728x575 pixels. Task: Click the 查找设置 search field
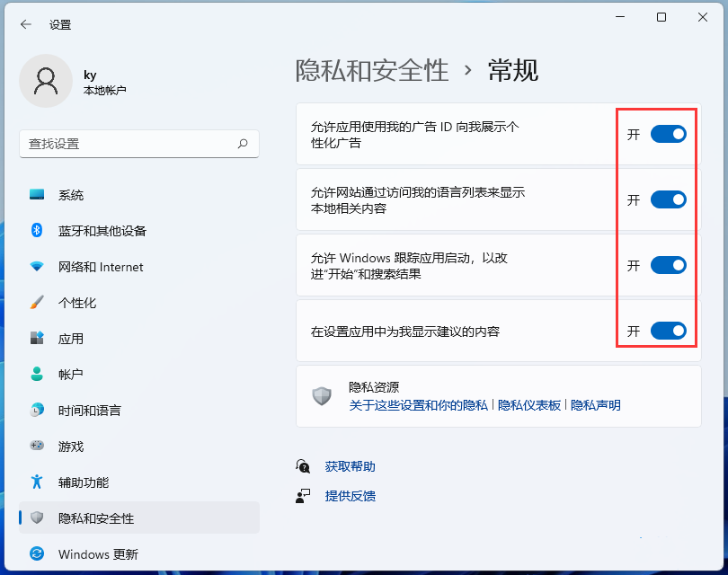click(139, 144)
